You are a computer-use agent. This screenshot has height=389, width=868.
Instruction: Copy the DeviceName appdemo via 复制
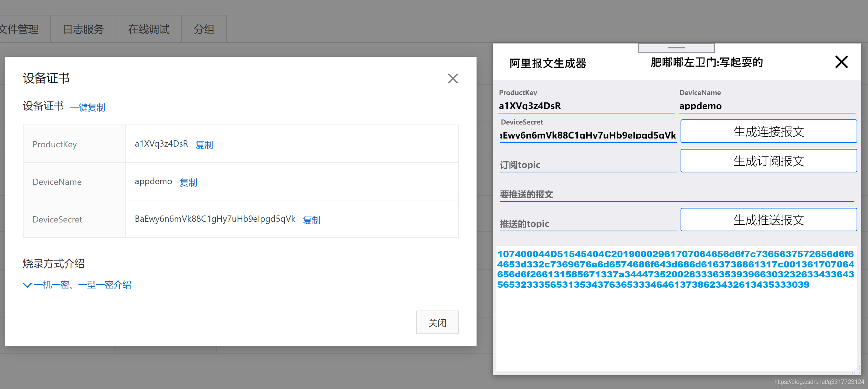click(x=188, y=182)
